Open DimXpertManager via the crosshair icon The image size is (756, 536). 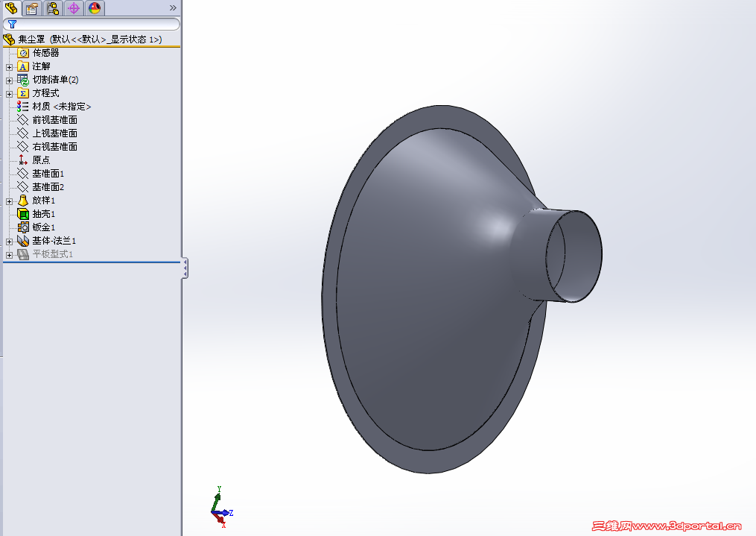coord(73,8)
